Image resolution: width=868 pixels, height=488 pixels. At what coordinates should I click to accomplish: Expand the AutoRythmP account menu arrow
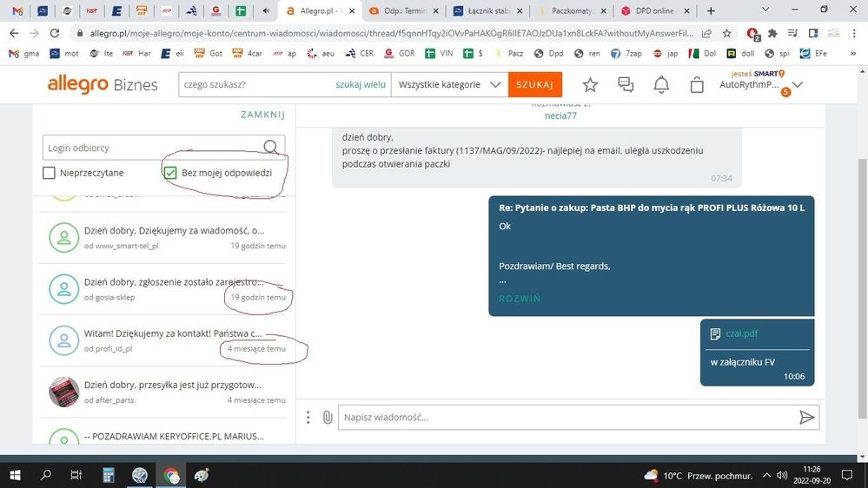798,84
